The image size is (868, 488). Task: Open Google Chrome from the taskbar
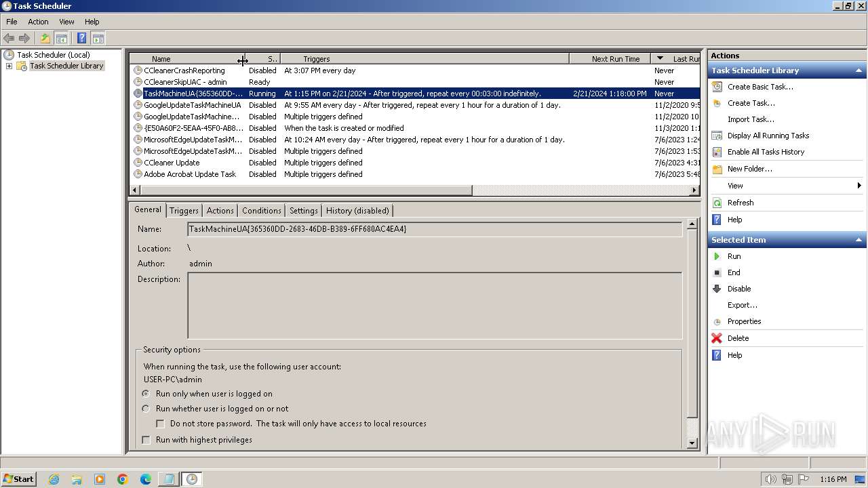coord(123,479)
